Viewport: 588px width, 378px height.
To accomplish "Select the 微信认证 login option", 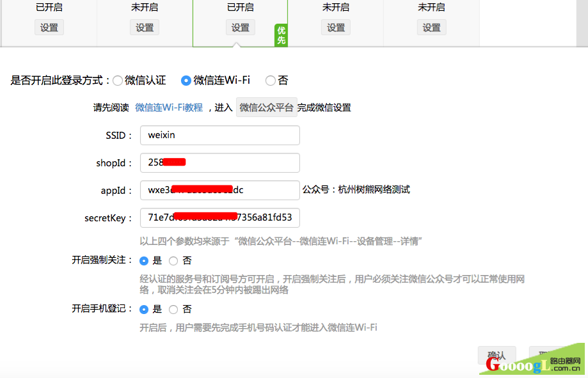I will click(118, 81).
